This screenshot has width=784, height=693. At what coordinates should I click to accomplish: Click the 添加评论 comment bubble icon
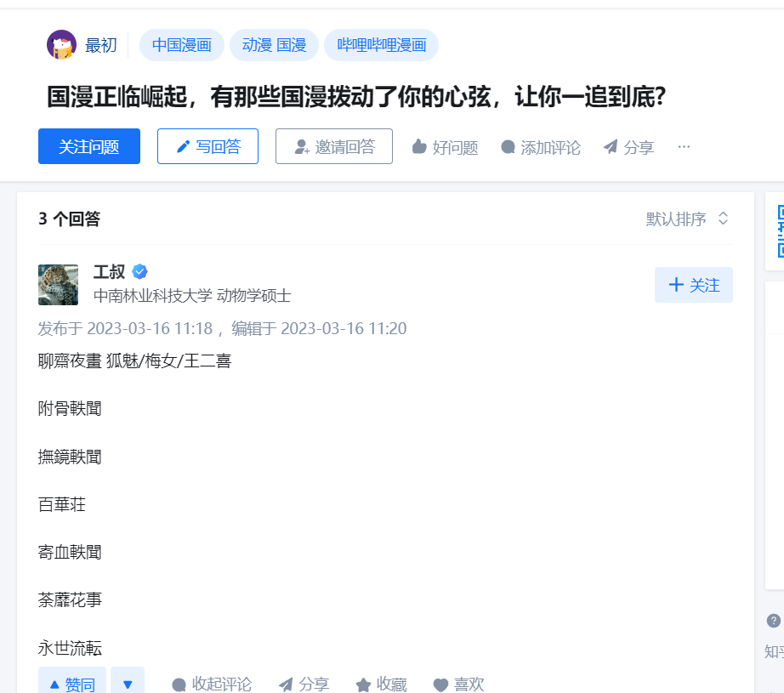tap(508, 147)
